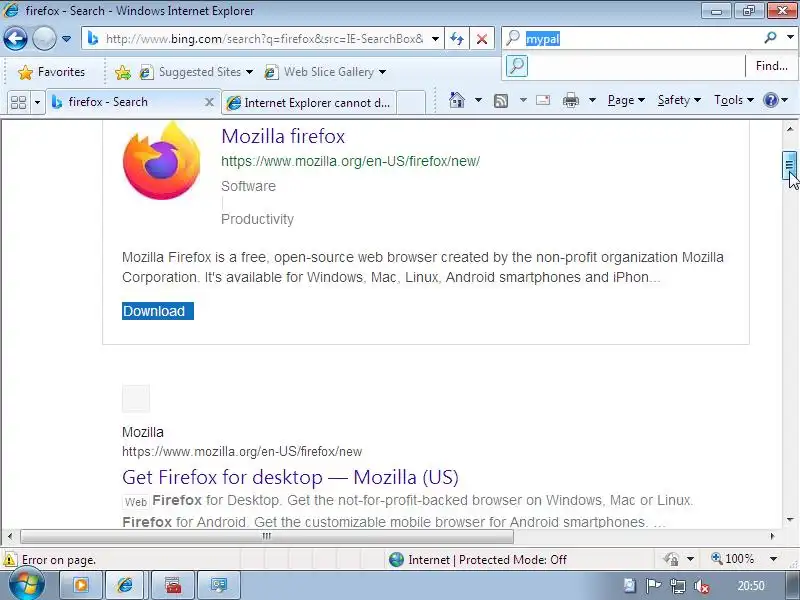Click the Software category text
The image size is (800, 600).
(248, 186)
